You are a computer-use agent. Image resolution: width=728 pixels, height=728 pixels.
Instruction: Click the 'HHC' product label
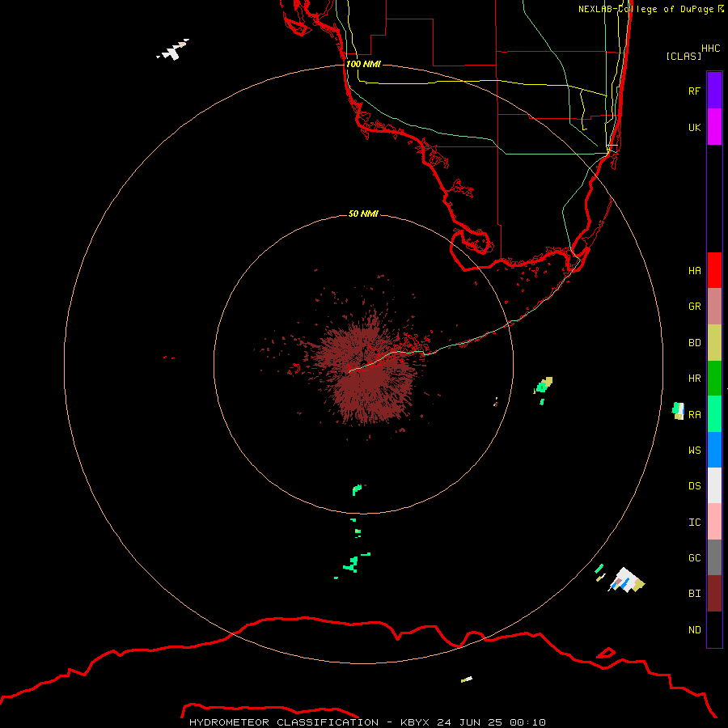pos(711,49)
